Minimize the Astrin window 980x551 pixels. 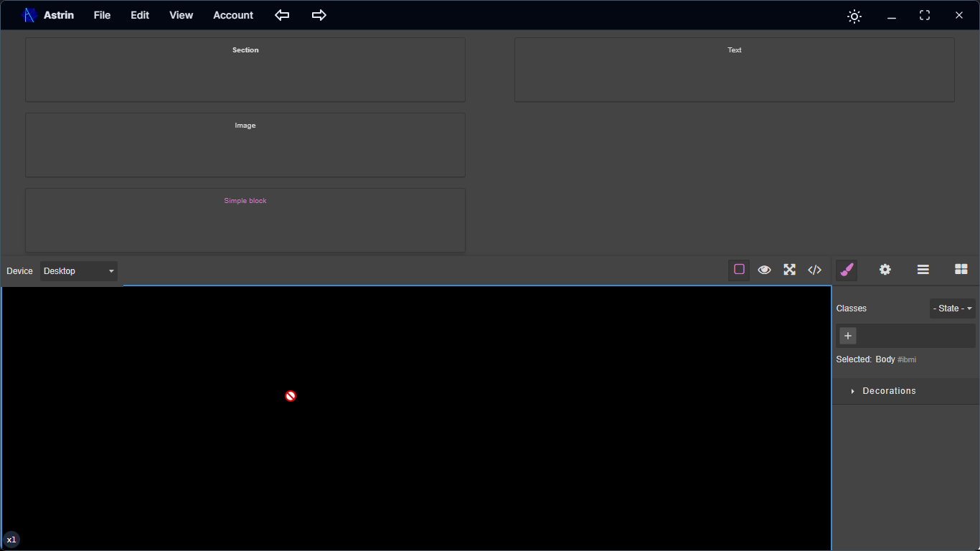(x=892, y=16)
